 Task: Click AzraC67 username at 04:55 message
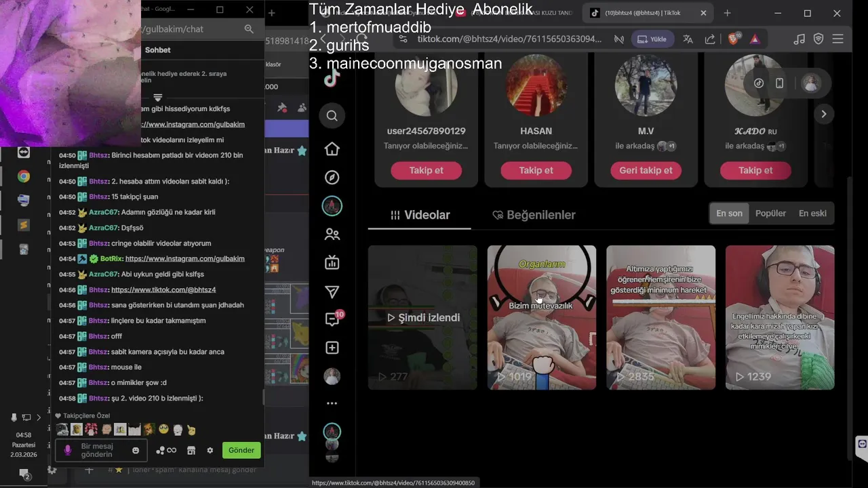[x=104, y=274]
